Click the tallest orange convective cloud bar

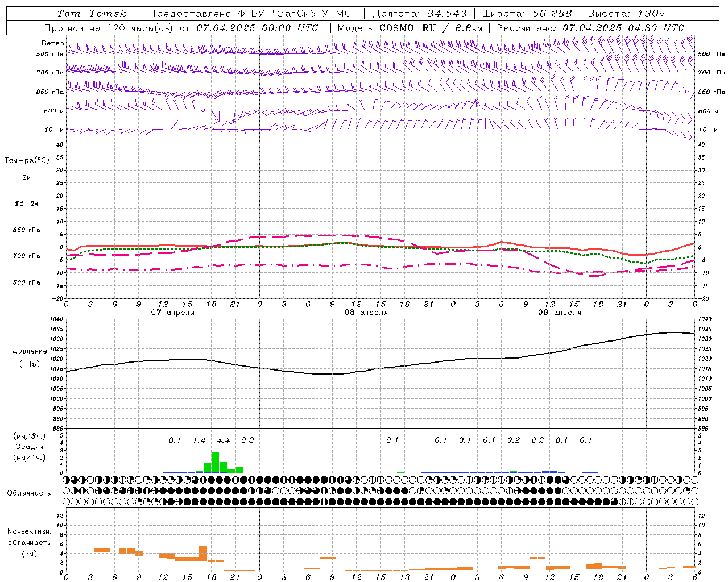tap(203, 554)
